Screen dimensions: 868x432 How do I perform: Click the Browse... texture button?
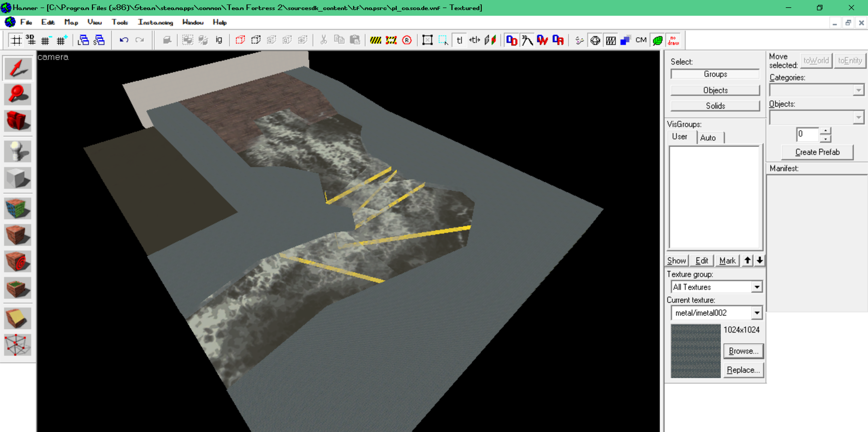pyautogui.click(x=743, y=351)
